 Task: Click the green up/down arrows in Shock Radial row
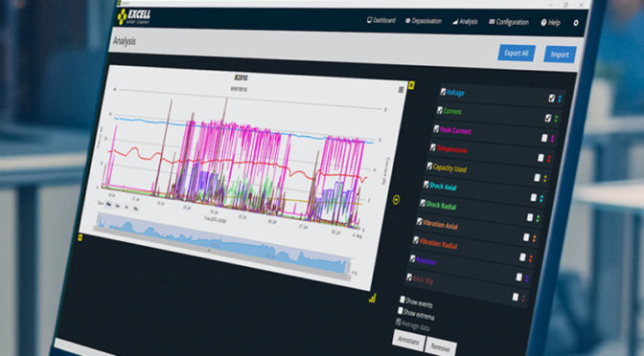(x=538, y=218)
